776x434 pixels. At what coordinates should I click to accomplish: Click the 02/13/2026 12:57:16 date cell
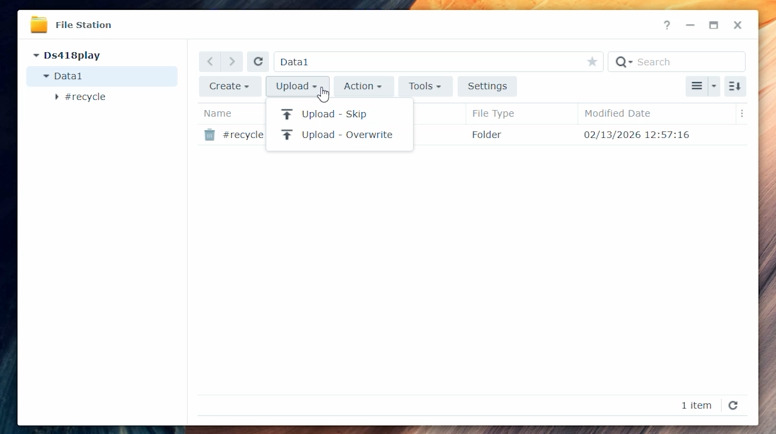click(x=636, y=135)
